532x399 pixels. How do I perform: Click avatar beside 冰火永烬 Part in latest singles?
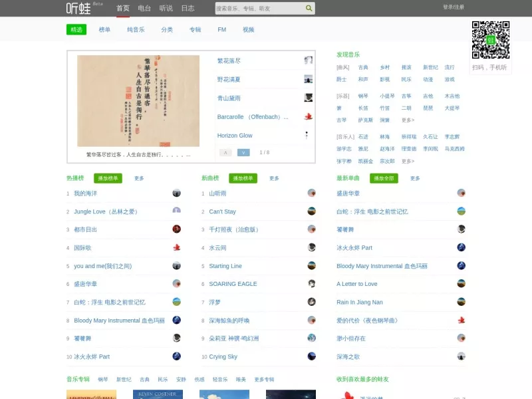click(x=461, y=247)
